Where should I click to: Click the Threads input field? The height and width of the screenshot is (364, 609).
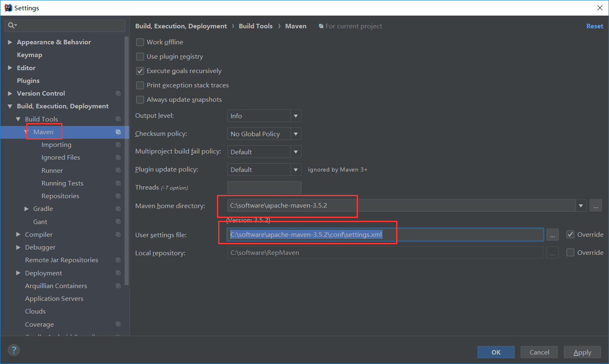(264, 188)
